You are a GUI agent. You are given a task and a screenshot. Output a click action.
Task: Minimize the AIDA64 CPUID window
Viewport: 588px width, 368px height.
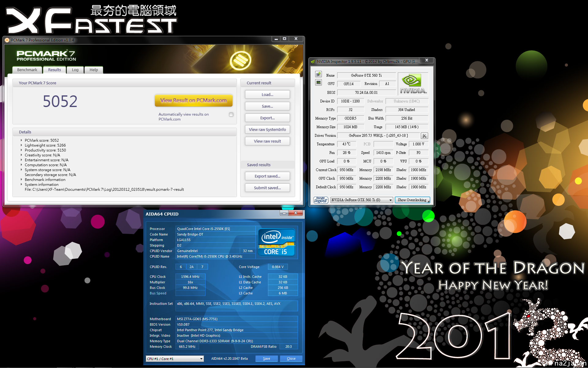(x=284, y=213)
